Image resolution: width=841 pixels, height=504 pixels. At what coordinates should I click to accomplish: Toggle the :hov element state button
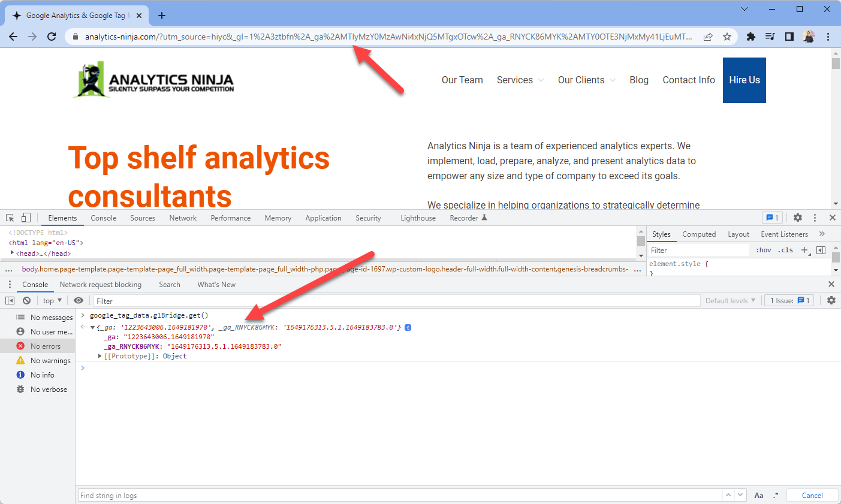(x=764, y=251)
